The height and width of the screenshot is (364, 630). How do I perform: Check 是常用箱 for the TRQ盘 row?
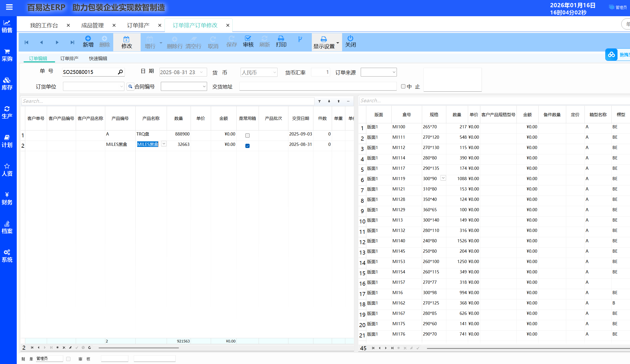click(x=247, y=136)
